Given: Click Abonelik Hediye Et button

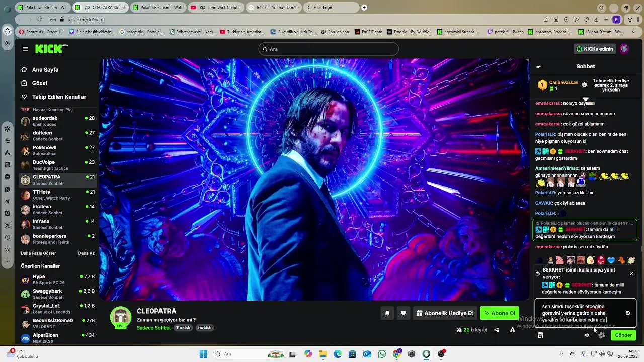Looking at the screenshot, I should (x=445, y=313).
